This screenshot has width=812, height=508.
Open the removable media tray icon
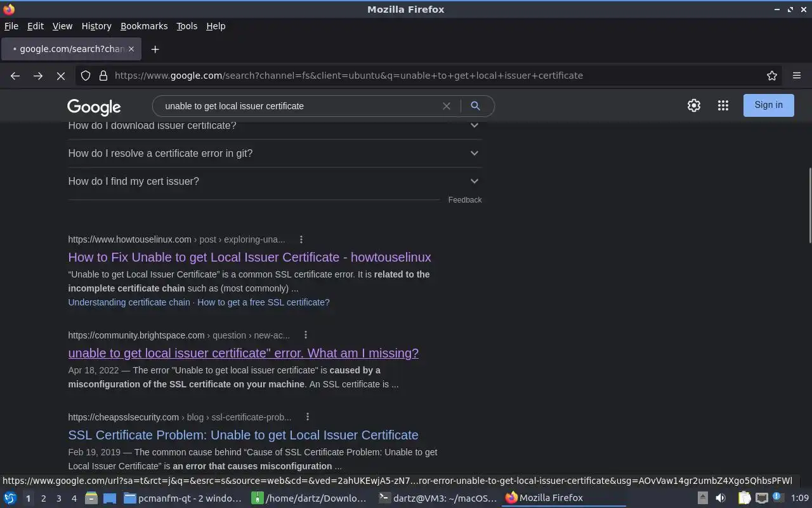click(703, 498)
